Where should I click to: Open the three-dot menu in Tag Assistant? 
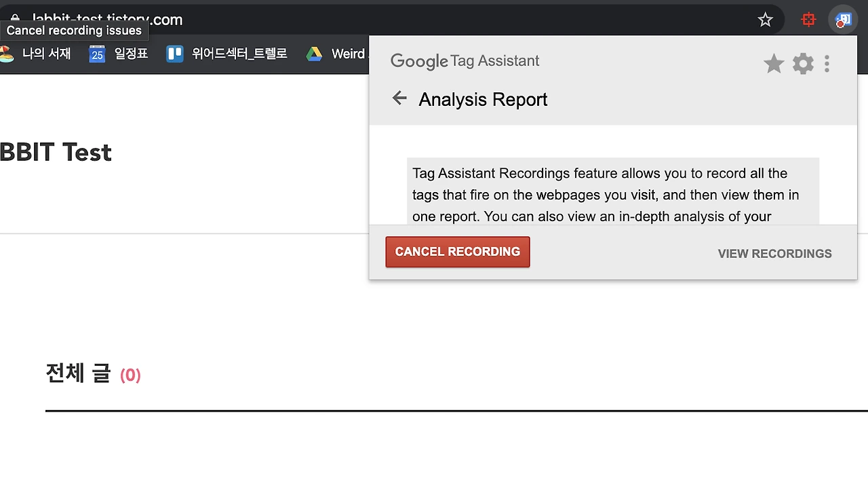click(x=827, y=64)
